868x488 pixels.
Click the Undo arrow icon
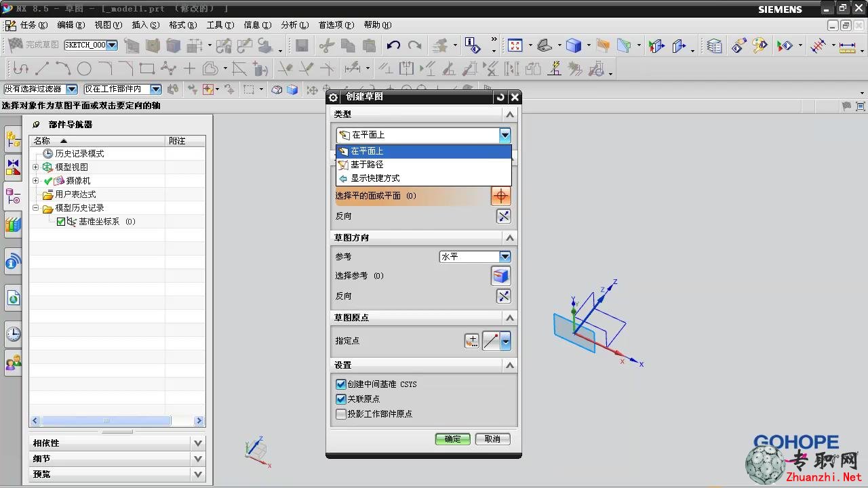pos(393,45)
